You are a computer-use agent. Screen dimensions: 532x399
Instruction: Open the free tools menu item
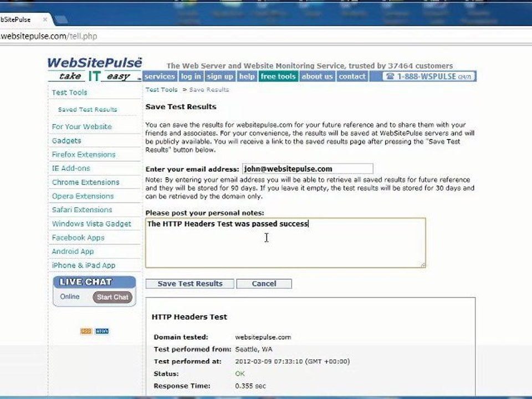click(278, 76)
